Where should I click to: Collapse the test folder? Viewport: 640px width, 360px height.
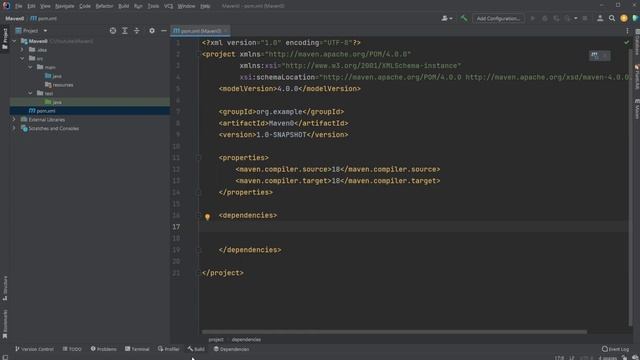coord(31,93)
